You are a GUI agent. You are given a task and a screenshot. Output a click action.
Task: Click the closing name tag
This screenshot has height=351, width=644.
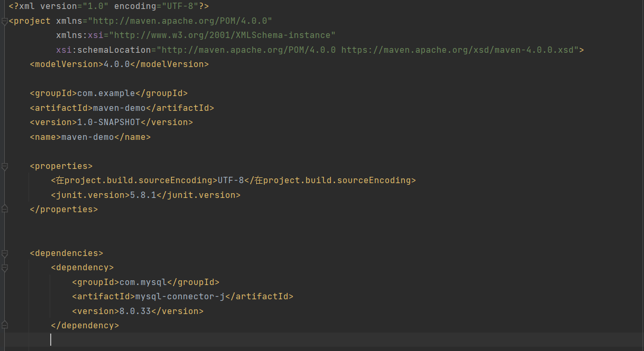click(x=133, y=137)
